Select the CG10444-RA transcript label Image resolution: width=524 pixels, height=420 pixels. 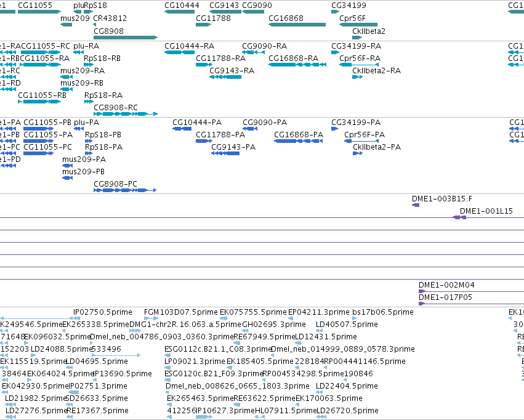(190, 46)
